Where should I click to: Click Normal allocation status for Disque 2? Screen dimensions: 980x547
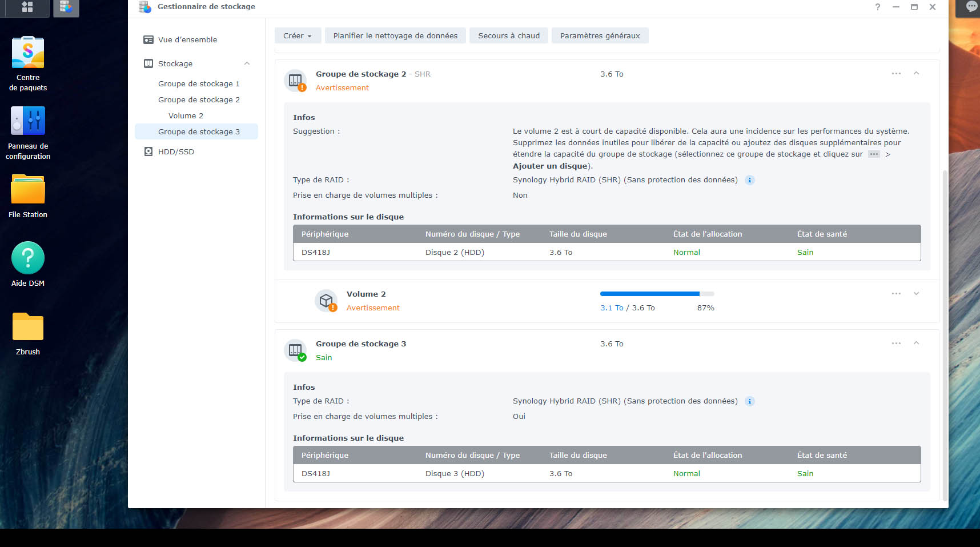686,252
